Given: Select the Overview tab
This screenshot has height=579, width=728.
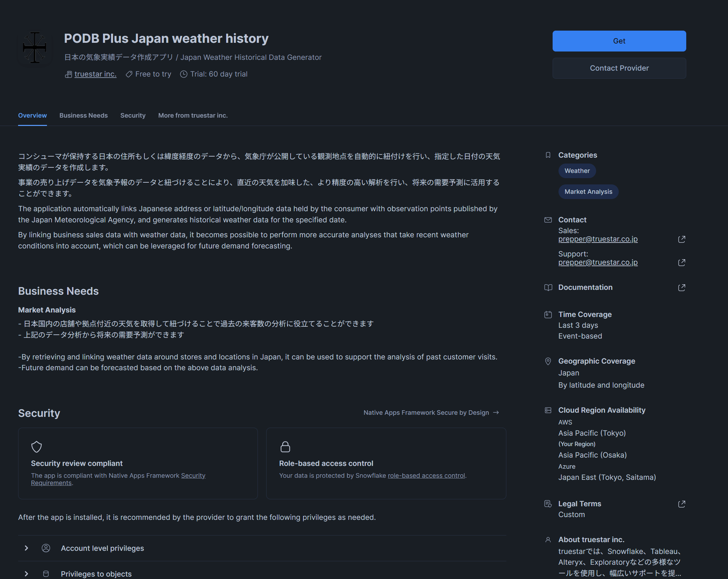Looking at the screenshot, I should coord(32,116).
